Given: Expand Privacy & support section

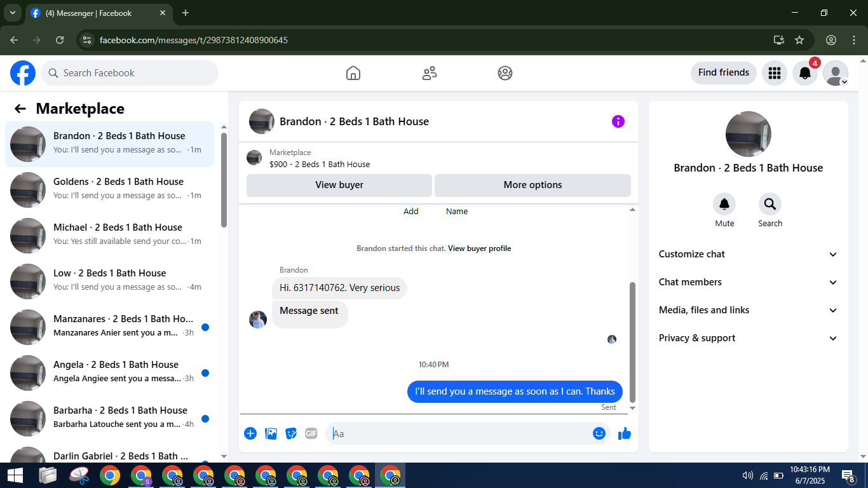Looking at the screenshot, I should coord(748,338).
